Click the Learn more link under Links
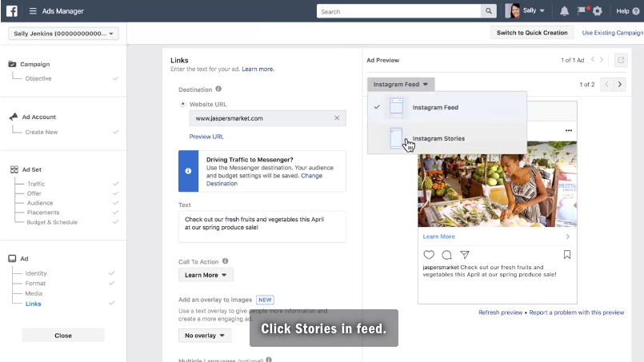The height and width of the screenshot is (362, 644). (258, 69)
